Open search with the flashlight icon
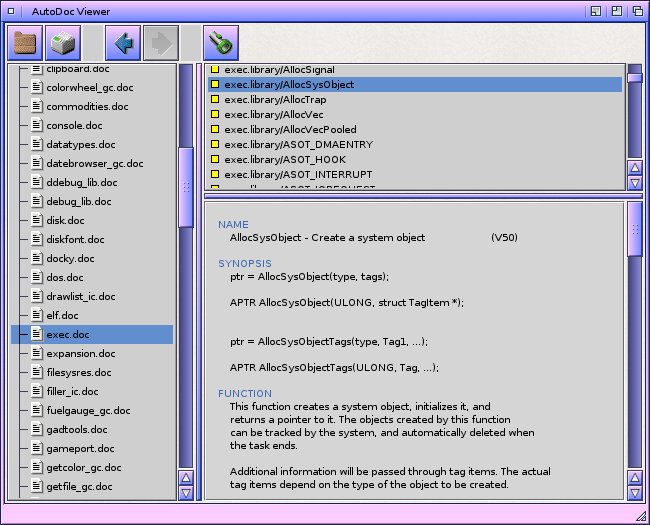Viewport: 650px width, 525px height. [219, 43]
